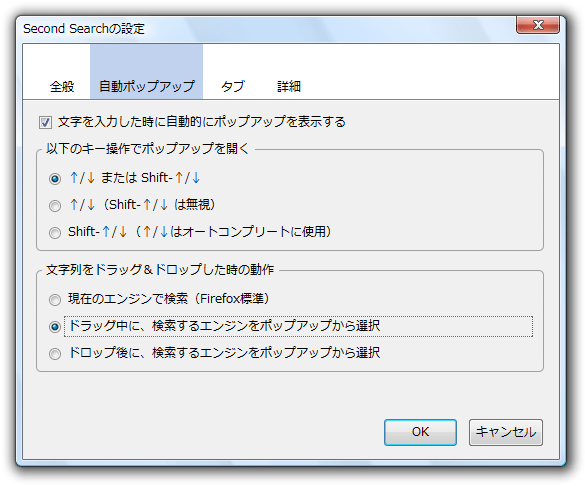The width and height of the screenshot is (585, 486).
Task: Click the 以下のキー操作でポップアップを開く group label
Action: (x=147, y=148)
